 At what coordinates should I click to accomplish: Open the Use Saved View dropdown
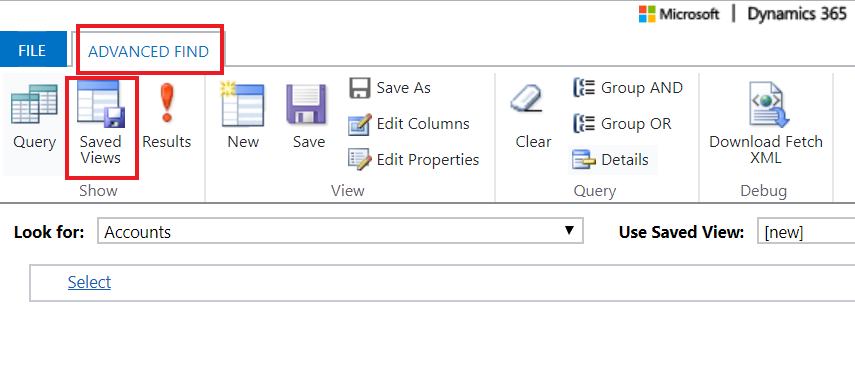pos(806,232)
